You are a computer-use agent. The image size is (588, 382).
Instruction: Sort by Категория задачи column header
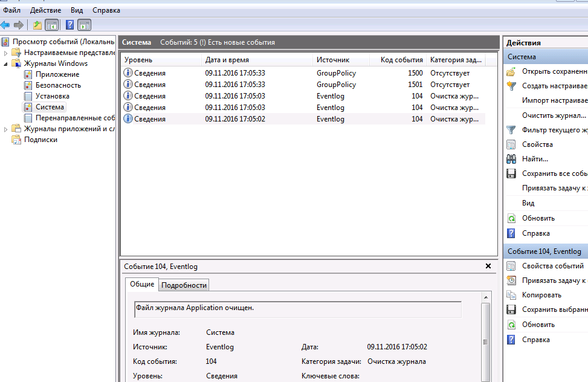[x=456, y=60]
